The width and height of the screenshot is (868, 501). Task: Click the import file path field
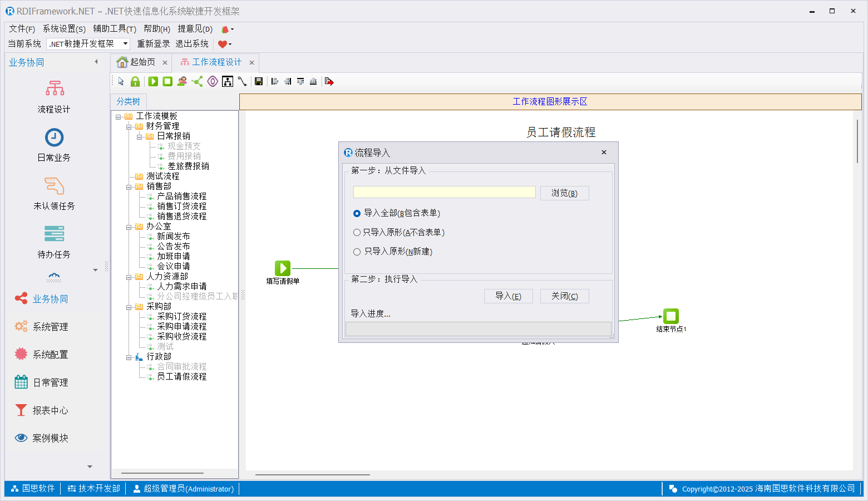pos(444,193)
